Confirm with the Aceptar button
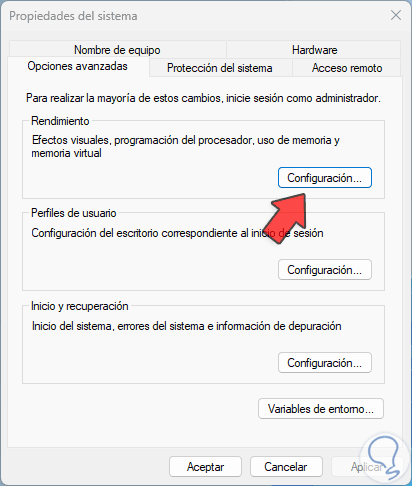This screenshot has width=412, height=486. (x=205, y=467)
